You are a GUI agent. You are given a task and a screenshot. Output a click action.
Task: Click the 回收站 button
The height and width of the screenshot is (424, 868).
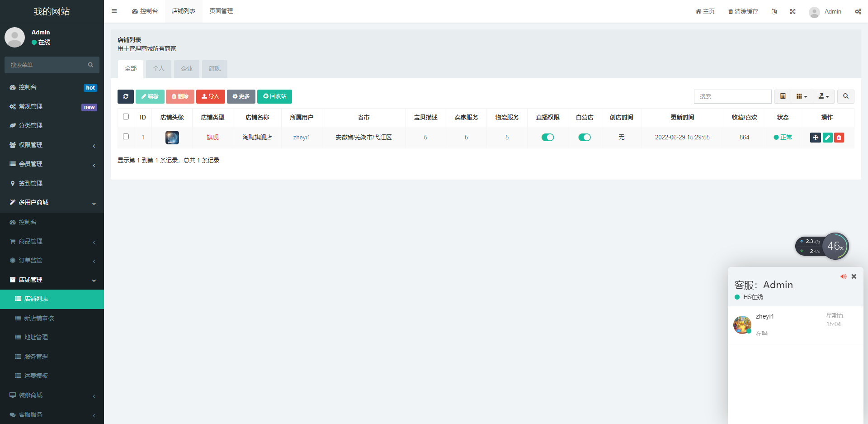click(x=274, y=96)
